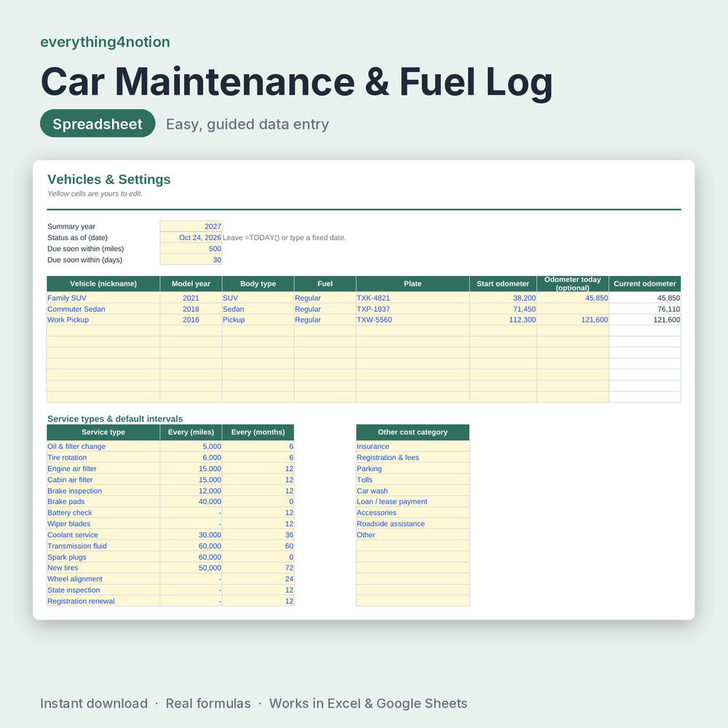
Task: Select the Work Pickup vehicle cell
Action: pyautogui.click(x=103, y=320)
